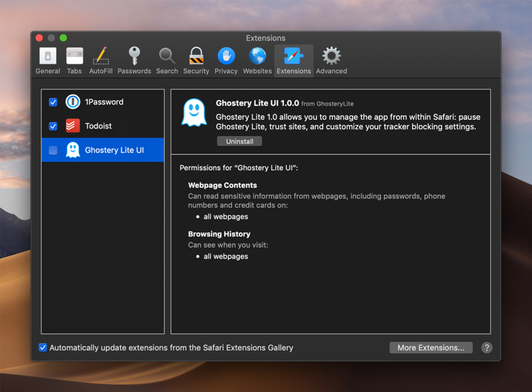The image size is (532, 392).
Task: Close the Extensions preferences window
Action: point(39,38)
